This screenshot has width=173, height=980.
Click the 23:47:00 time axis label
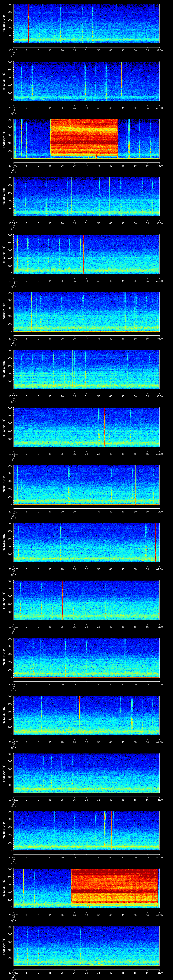[x=14, y=973]
